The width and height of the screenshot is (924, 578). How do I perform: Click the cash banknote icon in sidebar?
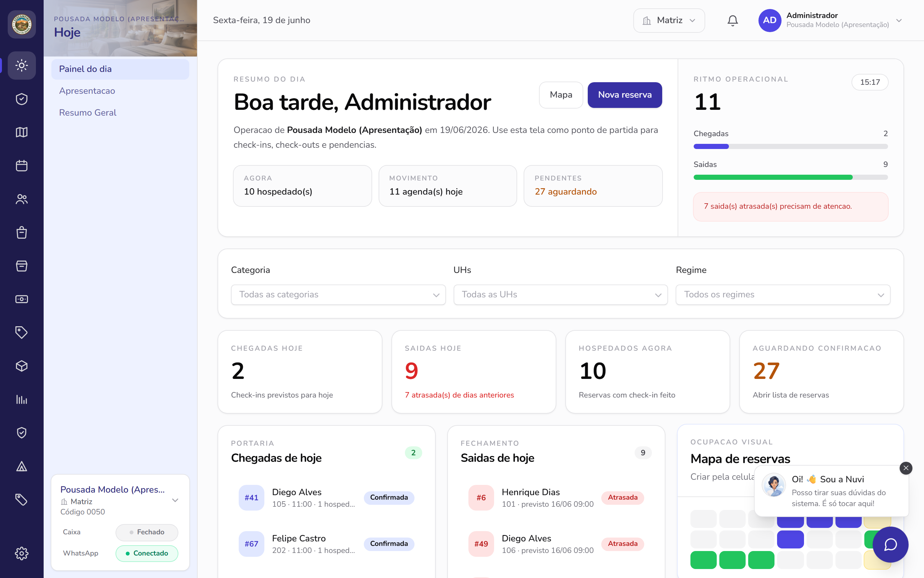click(22, 299)
